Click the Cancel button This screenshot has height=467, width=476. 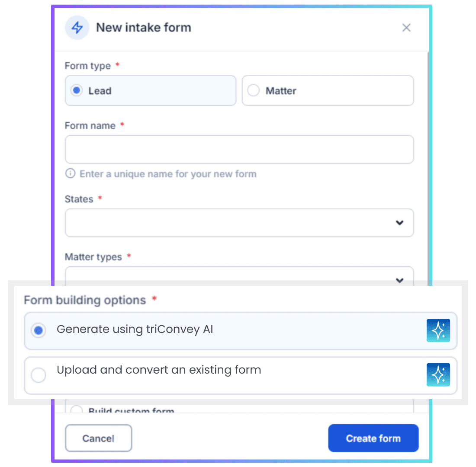click(x=98, y=438)
